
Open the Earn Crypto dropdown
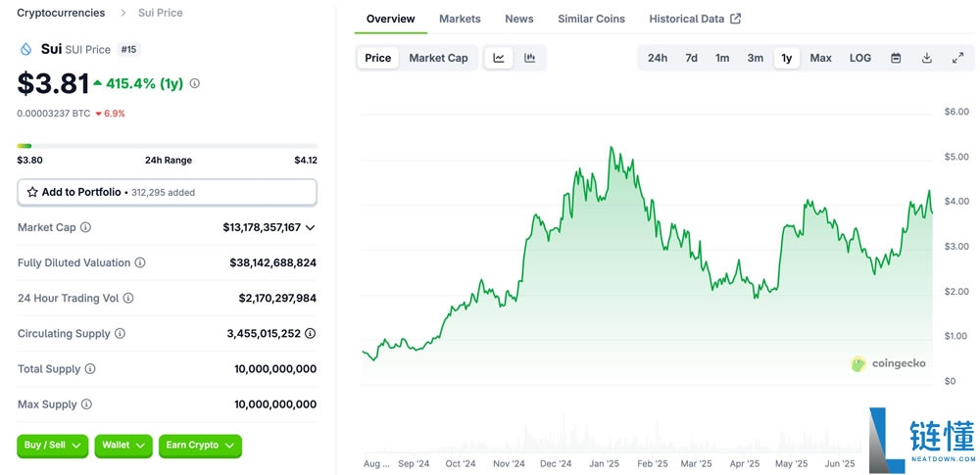(x=200, y=446)
